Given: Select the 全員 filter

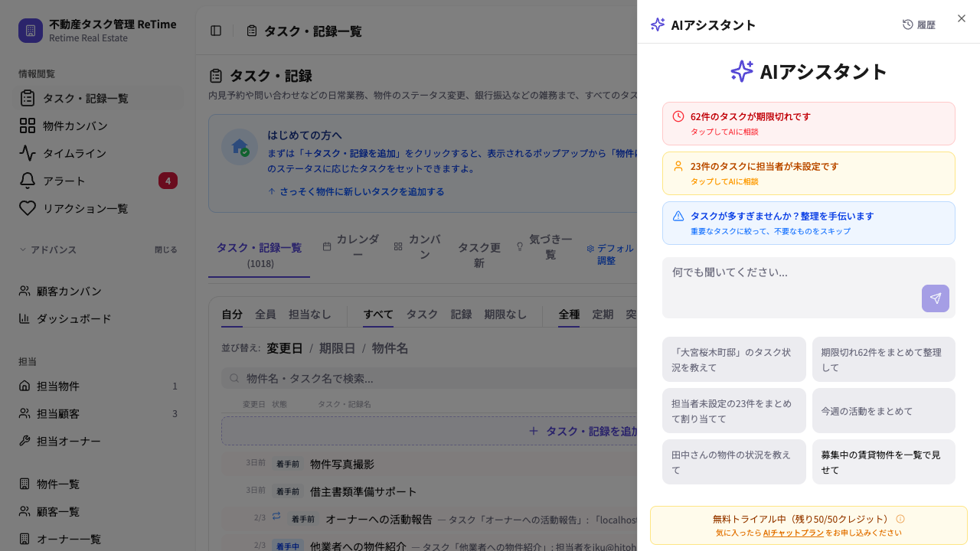Looking at the screenshot, I should click(266, 314).
